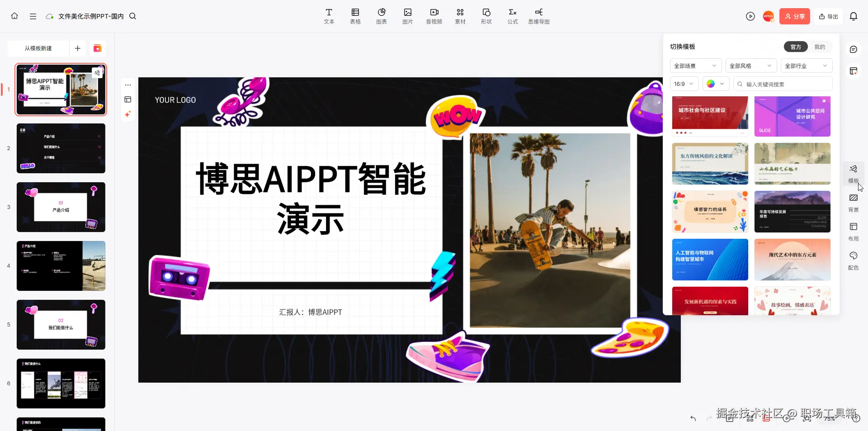Insert a picture using 图片
The width and height of the screenshot is (868, 431).
408,16
